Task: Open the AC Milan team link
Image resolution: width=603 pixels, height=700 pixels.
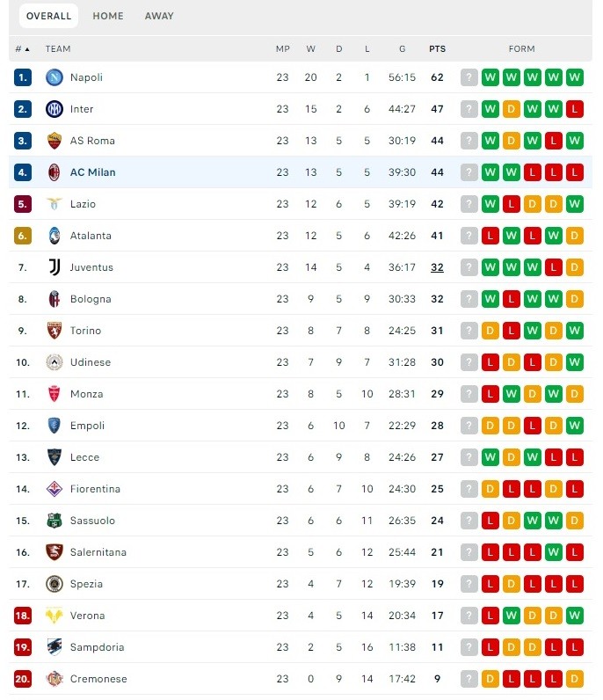Action: point(93,172)
